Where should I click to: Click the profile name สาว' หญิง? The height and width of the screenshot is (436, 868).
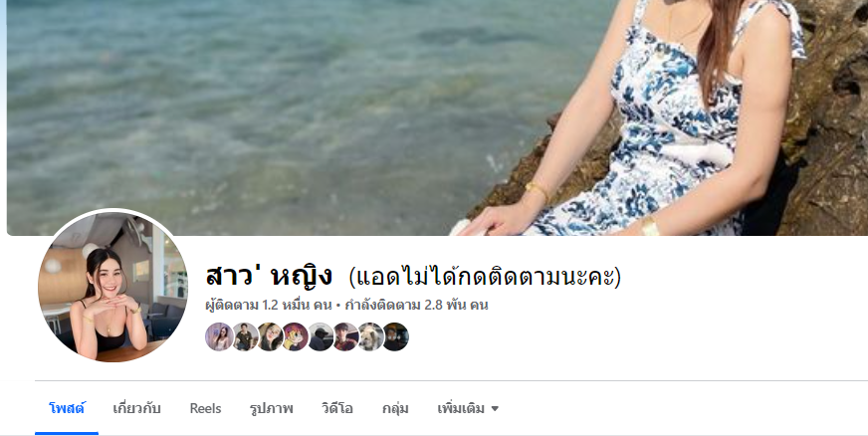(269, 276)
